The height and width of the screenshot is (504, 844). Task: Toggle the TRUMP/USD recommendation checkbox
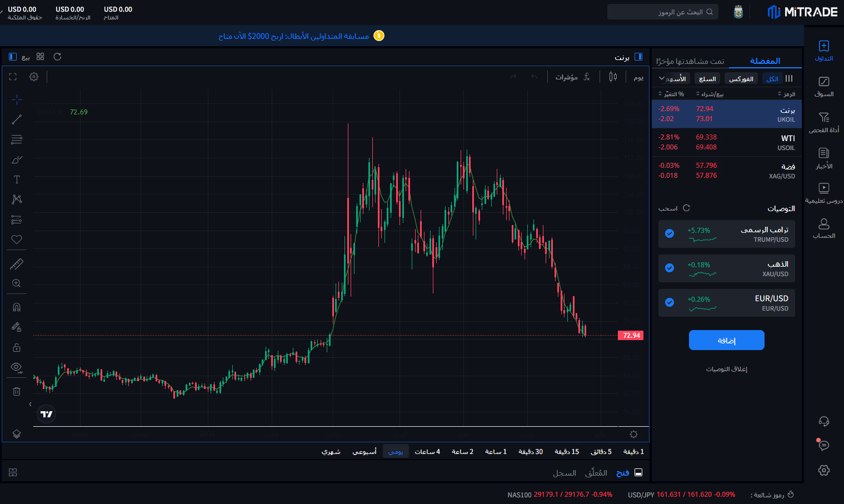click(x=670, y=233)
